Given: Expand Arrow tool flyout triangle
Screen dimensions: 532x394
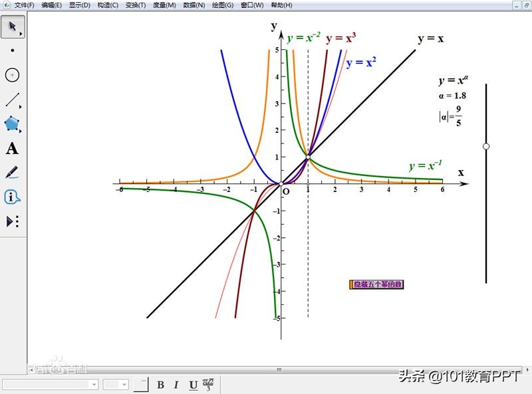Looking at the screenshot, I should pos(21,34).
